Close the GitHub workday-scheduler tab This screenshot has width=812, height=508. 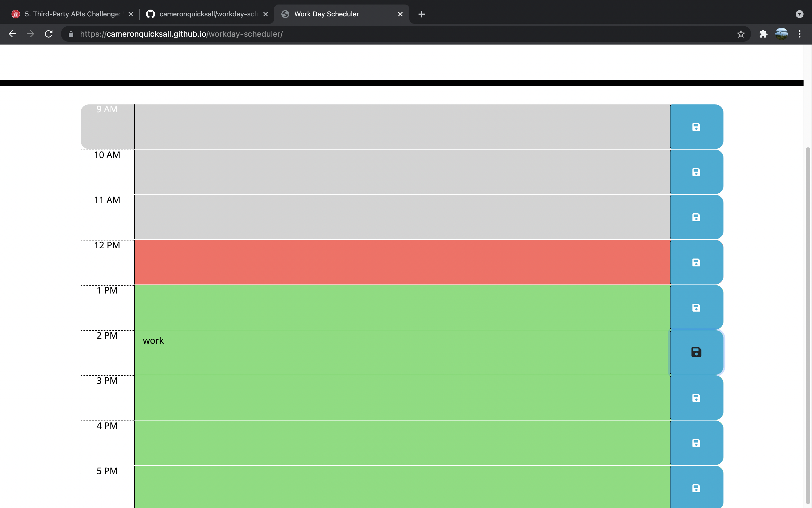265,14
